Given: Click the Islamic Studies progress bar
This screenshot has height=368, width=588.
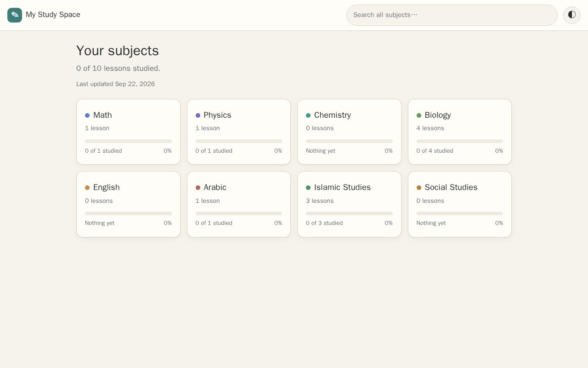Looking at the screenshot, I should (x=349, y=213).
